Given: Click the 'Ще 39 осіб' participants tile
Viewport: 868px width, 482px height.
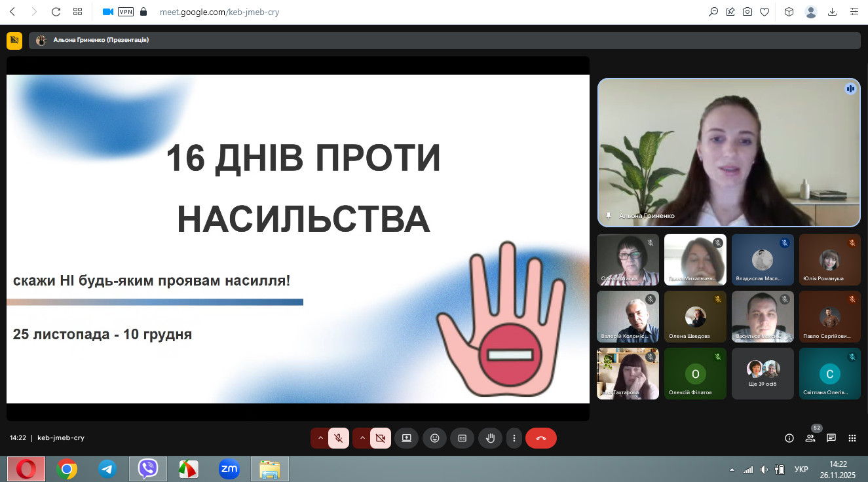Looking at the screenshot, I should tap(763, 373).
